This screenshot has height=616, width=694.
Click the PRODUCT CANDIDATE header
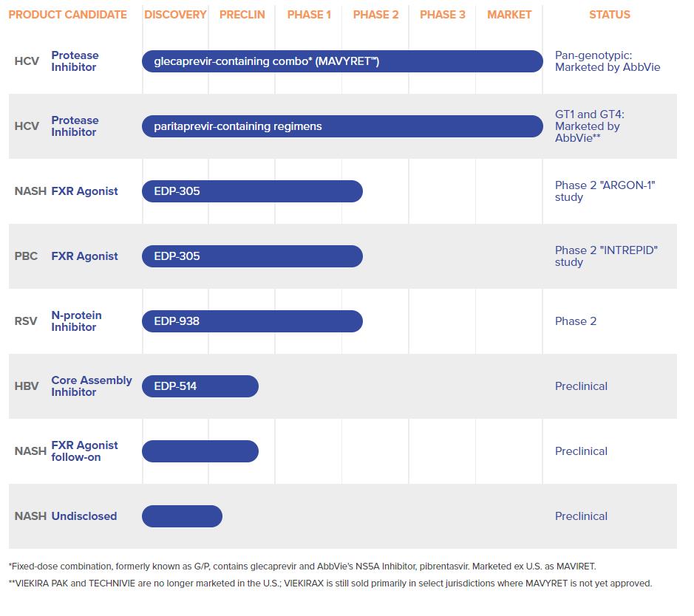[x=67, y=15]
